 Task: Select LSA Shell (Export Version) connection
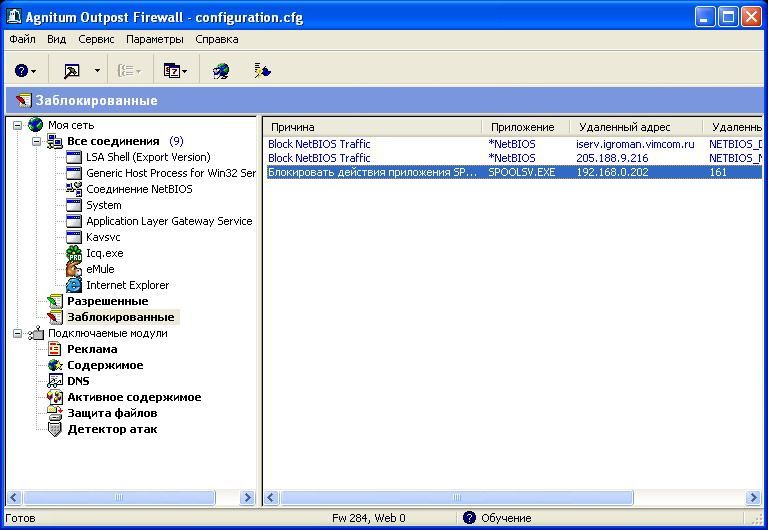[148, 157]
